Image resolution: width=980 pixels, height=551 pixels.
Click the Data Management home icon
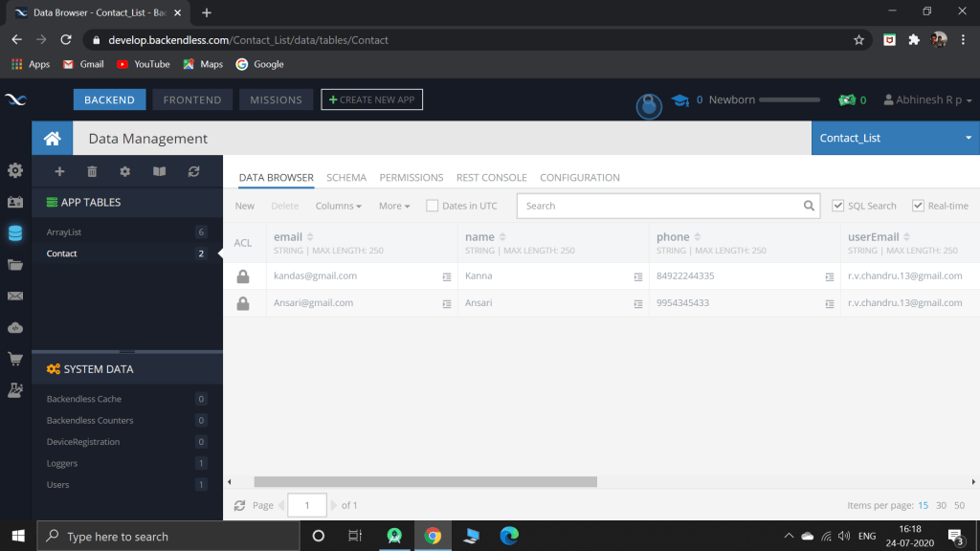click(x=52, y=139)
